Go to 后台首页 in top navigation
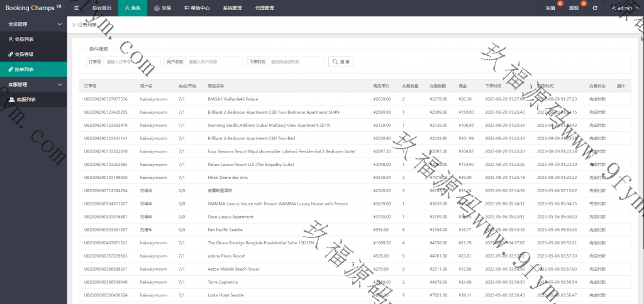This screenshot has width=644, height=304. coord(101,8)
